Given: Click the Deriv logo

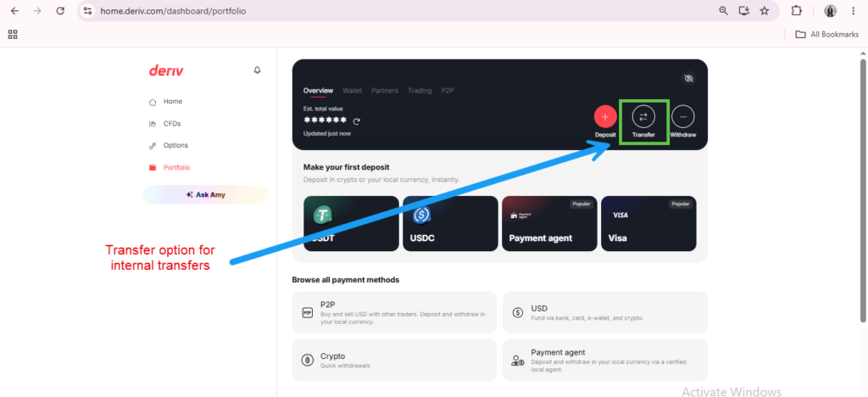Looking at the screenshot, I should (166, 71).
